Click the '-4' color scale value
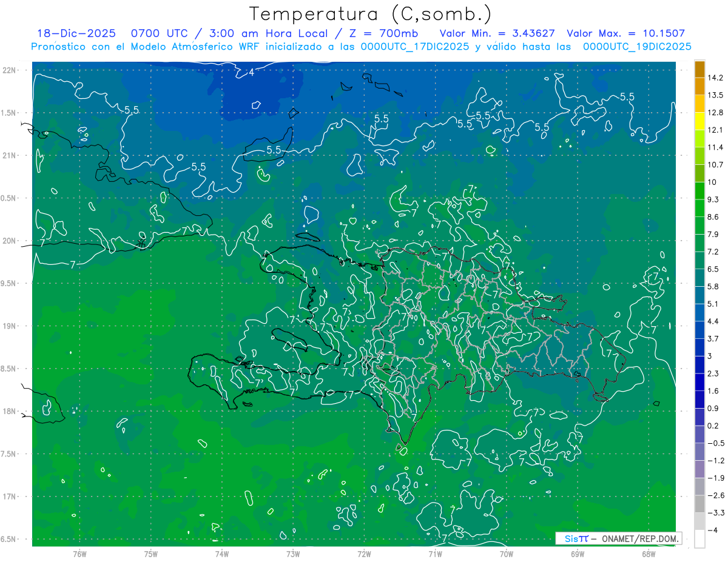 pyautogui.click(x=713, y=530)
